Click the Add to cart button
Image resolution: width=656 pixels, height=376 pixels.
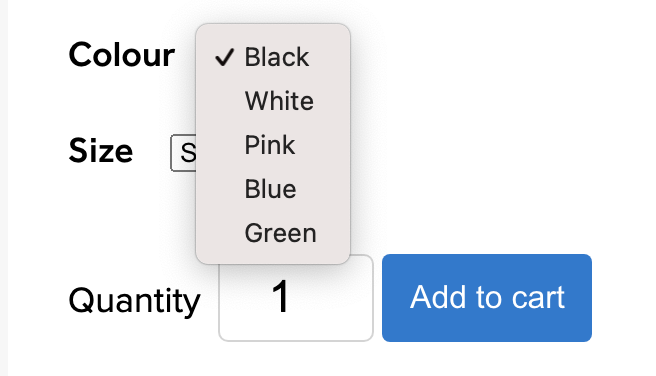487,298
